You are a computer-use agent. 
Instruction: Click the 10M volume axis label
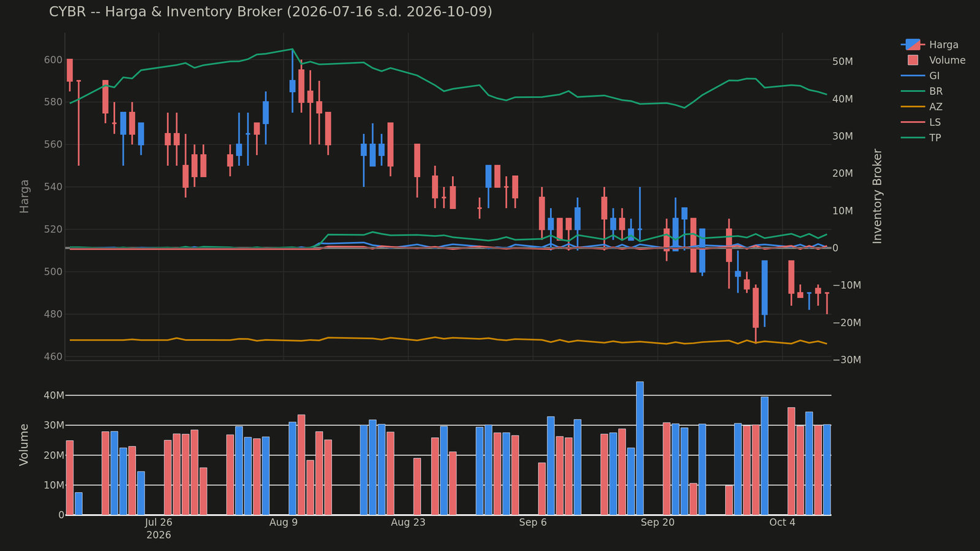pyautogui.click(x=54, y=485)
